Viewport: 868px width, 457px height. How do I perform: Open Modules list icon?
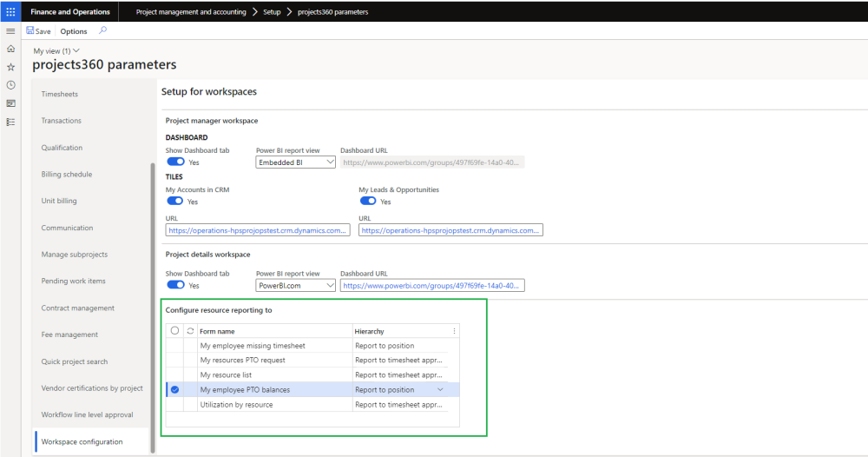[10, 122]
